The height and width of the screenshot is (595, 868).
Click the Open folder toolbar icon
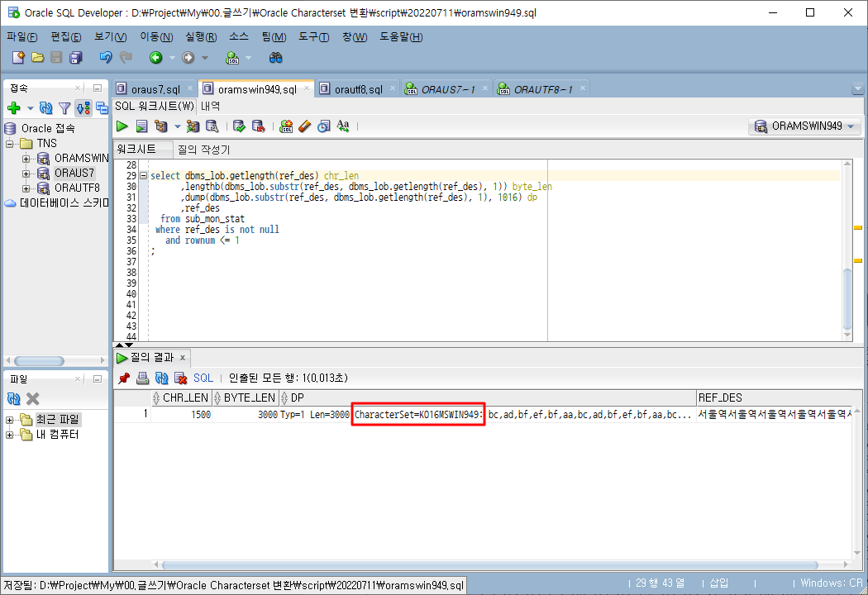38,57
